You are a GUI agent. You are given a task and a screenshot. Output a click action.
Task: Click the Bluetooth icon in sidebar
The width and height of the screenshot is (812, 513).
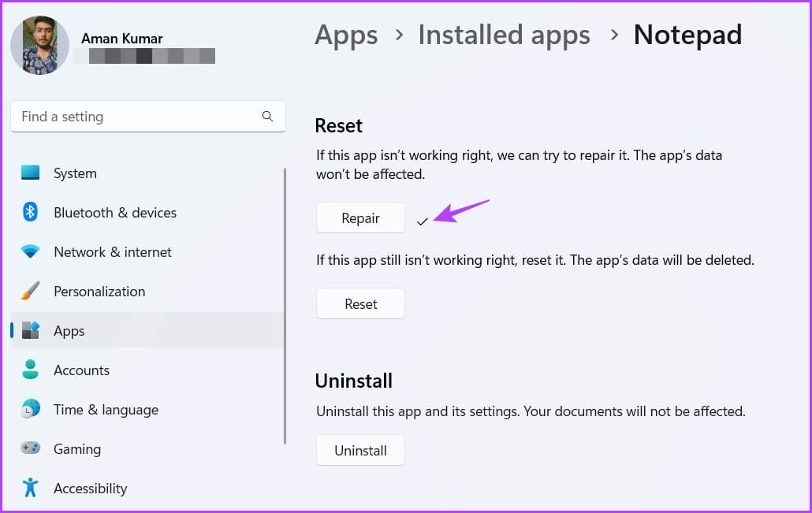(30, 212)
